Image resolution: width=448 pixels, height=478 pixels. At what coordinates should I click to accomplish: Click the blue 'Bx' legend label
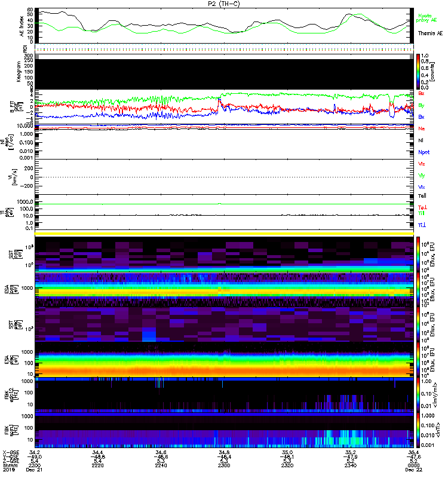pyautogui.click(x=421, y=117)
